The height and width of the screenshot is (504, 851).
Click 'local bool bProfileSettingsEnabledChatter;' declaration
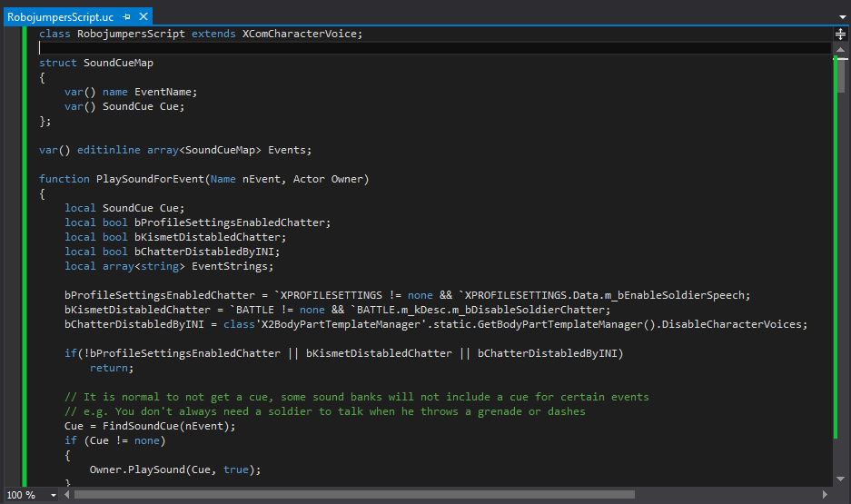pos(198,222)
